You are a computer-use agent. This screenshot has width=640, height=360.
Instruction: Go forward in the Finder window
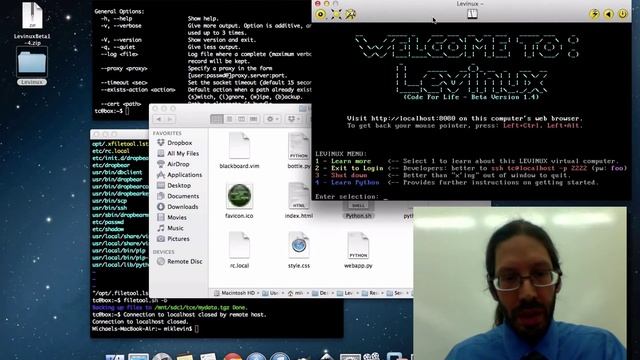click(170, 119)
